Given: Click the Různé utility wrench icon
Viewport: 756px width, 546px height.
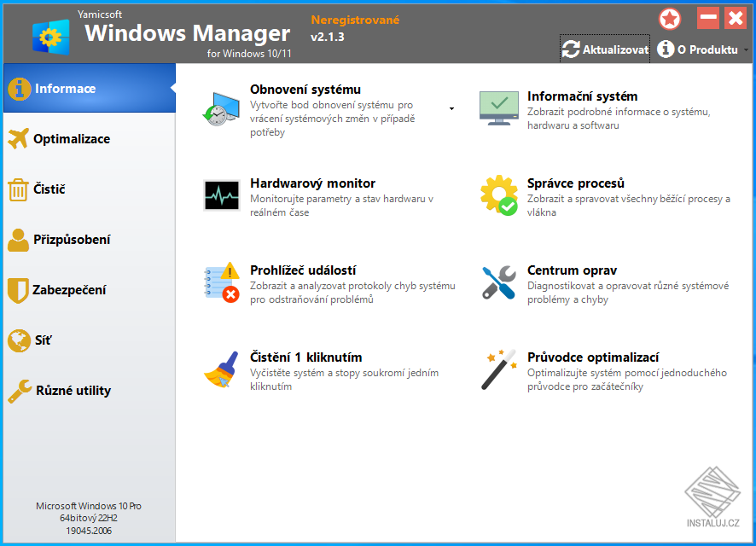Looking at the screenshot, I should [20, 391].
